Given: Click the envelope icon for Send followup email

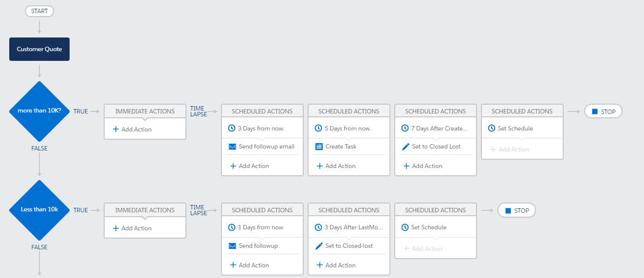Looking at the screenshot, I should (232, 147).
